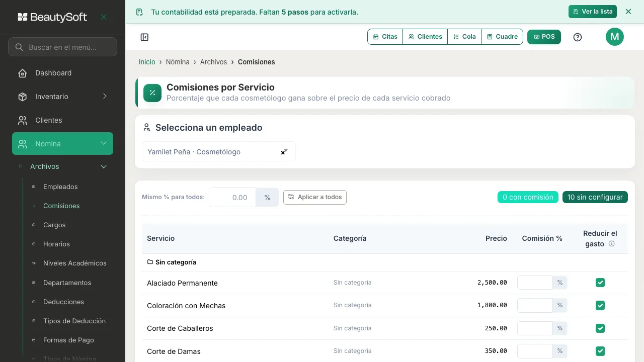
Task: Click the Aplicar a todos button
Action: [x=315, y=197]
